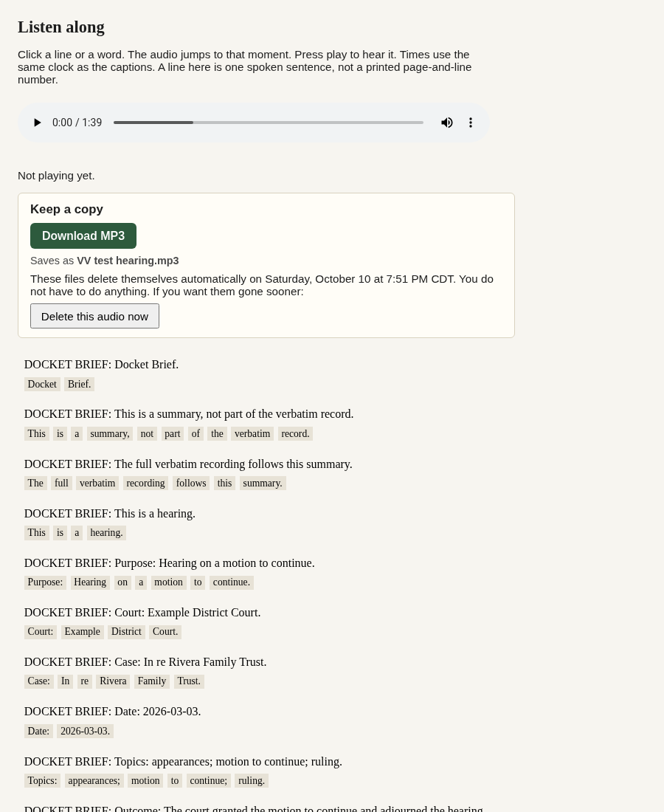Click the word chip "In"
664x812 pixels.
[x=65, y=681]
